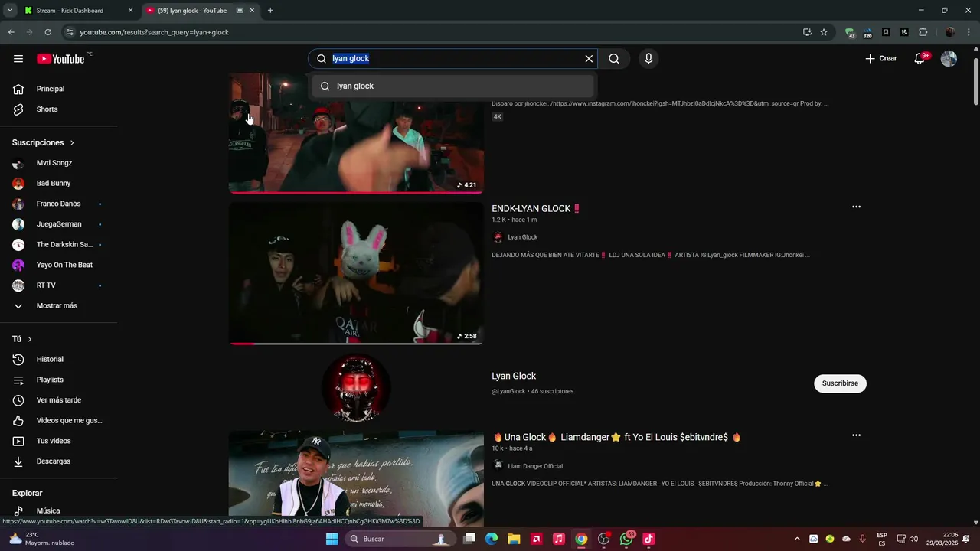Open the Windows Start menu

pyautogui.click(x=332, y=539)
